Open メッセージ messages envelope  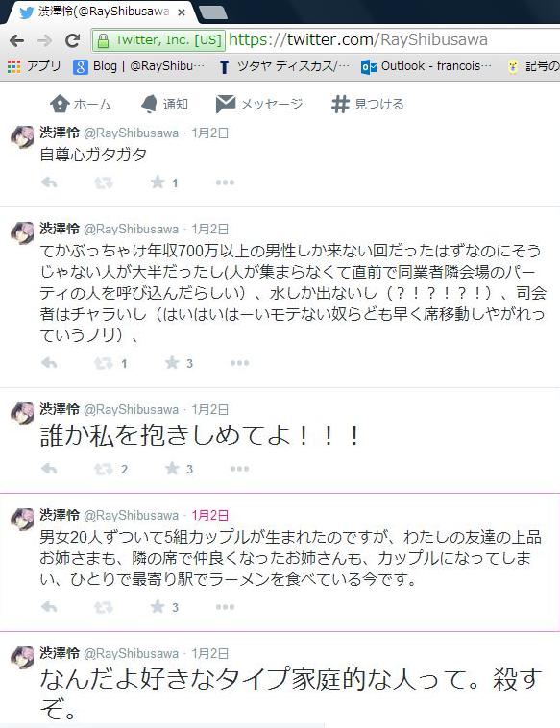pos(259,104)
